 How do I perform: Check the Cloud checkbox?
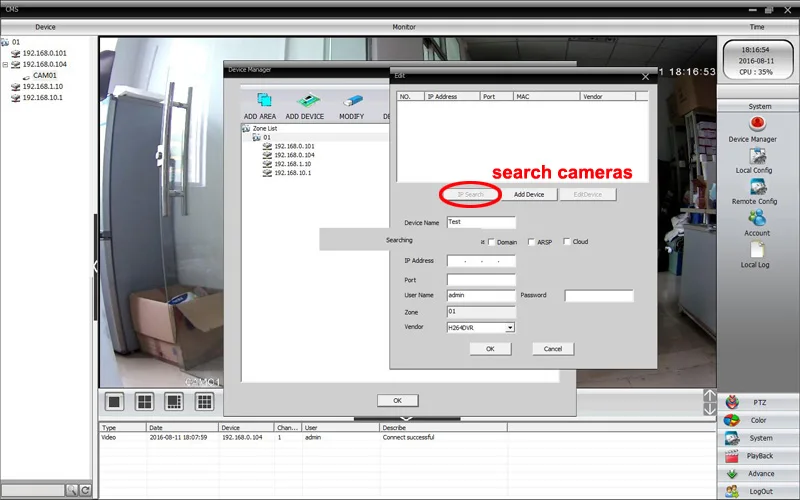pyautogui.click(x=567, y=242)
